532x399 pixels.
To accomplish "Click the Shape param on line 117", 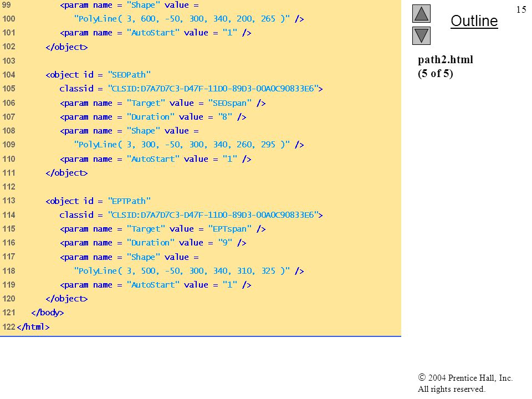I will [130, 257].
